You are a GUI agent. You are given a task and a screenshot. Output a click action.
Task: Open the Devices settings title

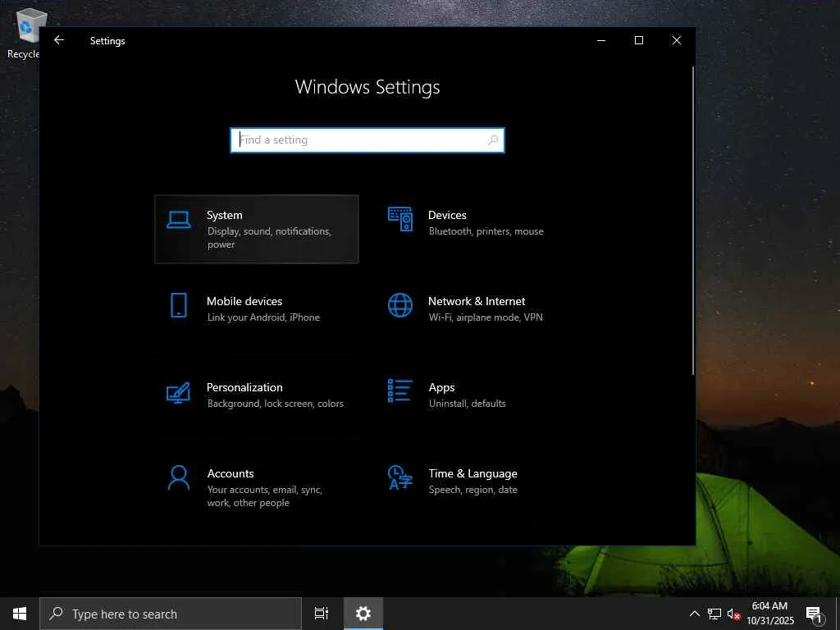pos(447,215)
